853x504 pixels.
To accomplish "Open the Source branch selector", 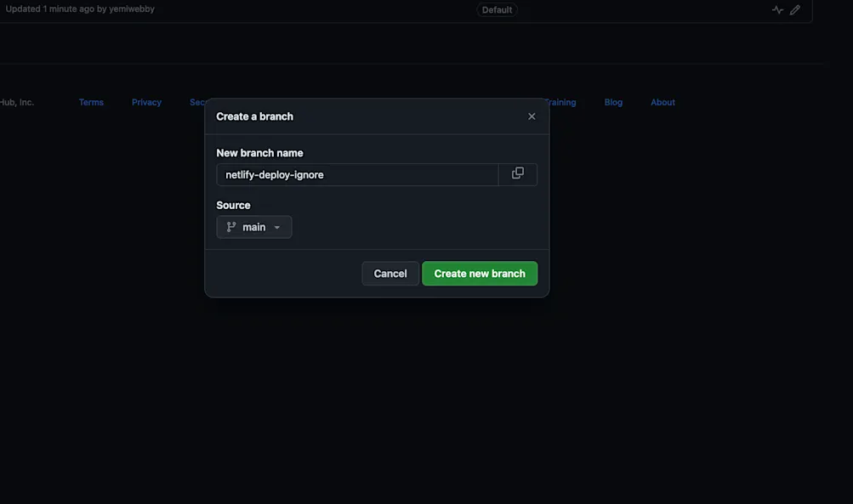I will (x=253, y=226).
